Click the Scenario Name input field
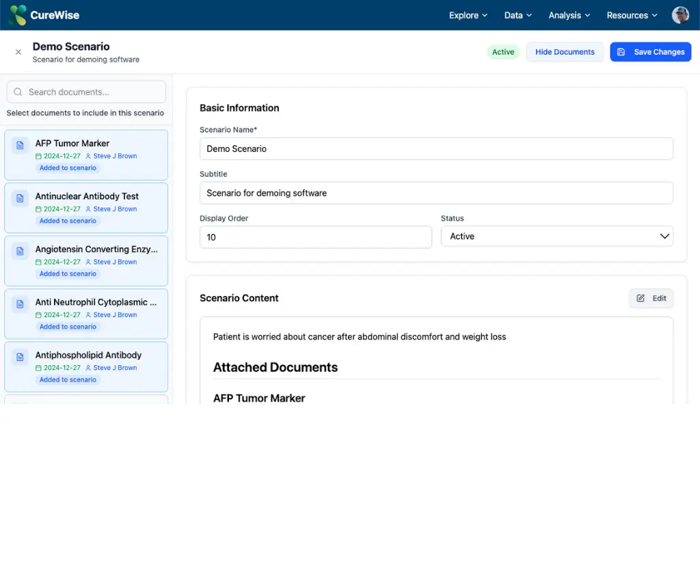The width and height of the screenshot is (700, 588). [436, 149]
